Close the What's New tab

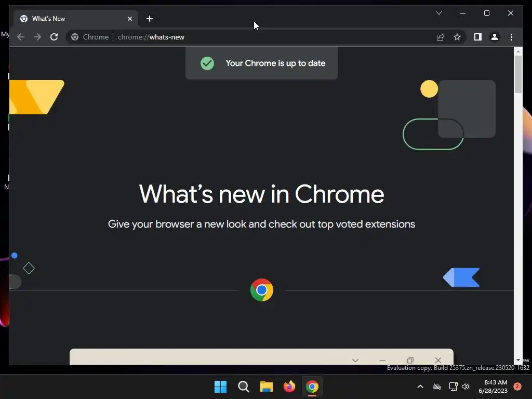point(129,19)
